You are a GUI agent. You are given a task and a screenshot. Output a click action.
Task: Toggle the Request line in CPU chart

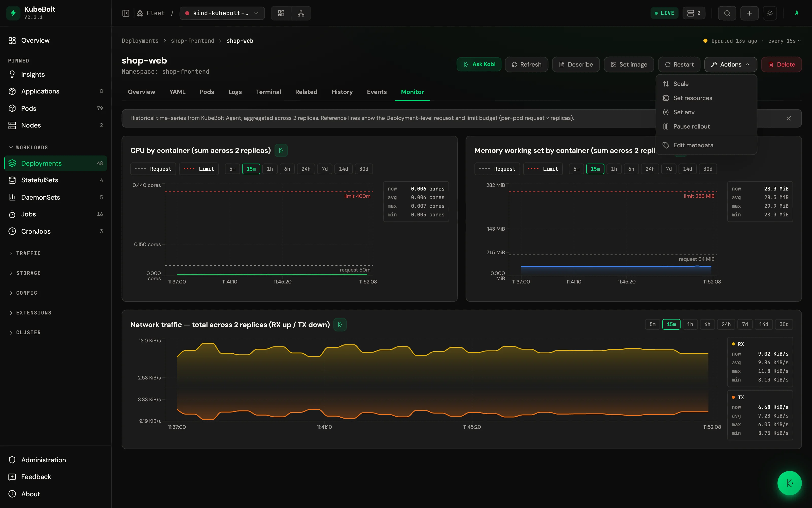[153, 169]
